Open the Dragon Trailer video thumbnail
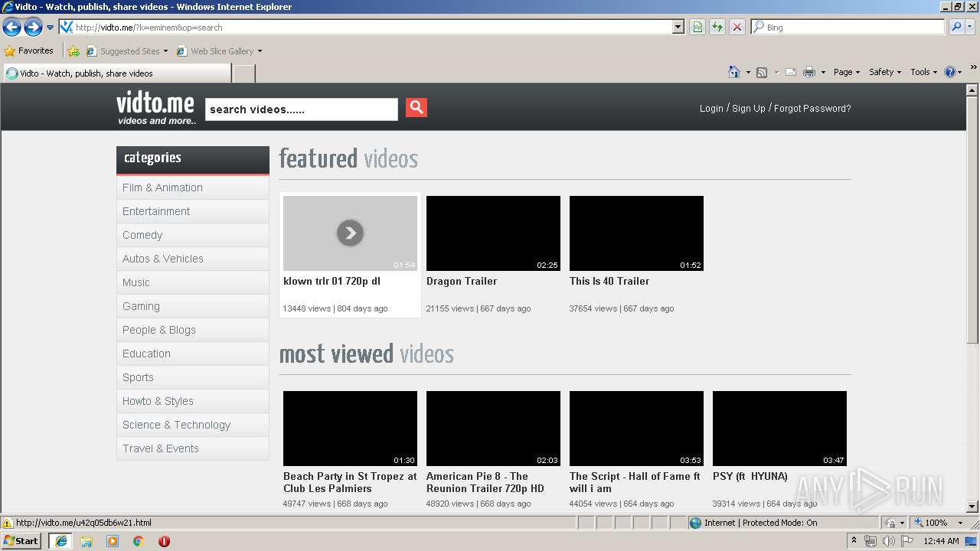 493,233
